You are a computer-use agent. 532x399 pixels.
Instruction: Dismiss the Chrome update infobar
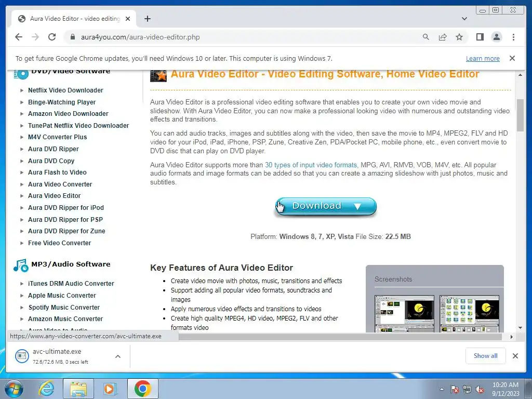512,58
